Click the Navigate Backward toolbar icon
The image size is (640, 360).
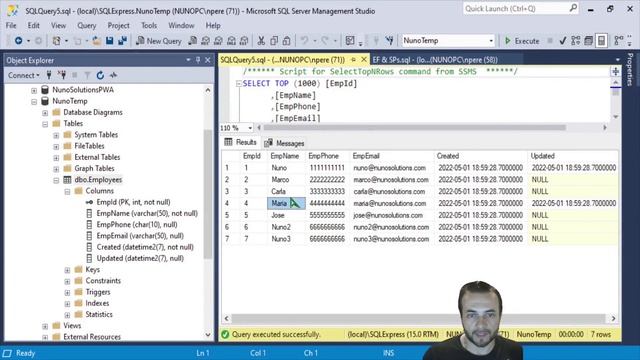[18, 40]
